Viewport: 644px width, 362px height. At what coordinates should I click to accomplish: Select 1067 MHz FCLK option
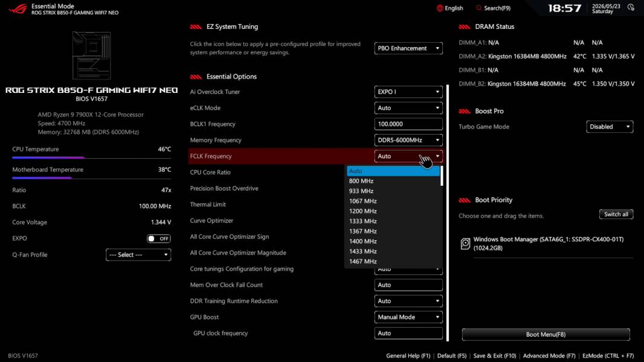coord(393,201)
